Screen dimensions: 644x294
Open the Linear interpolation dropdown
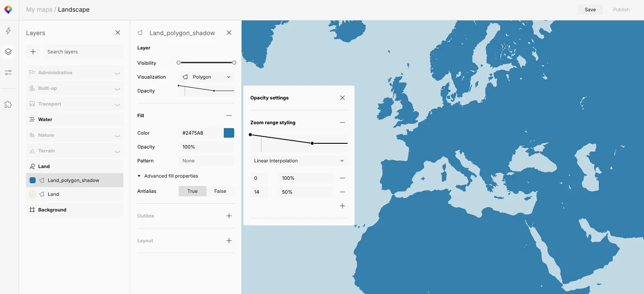click(x=299, y=161)
